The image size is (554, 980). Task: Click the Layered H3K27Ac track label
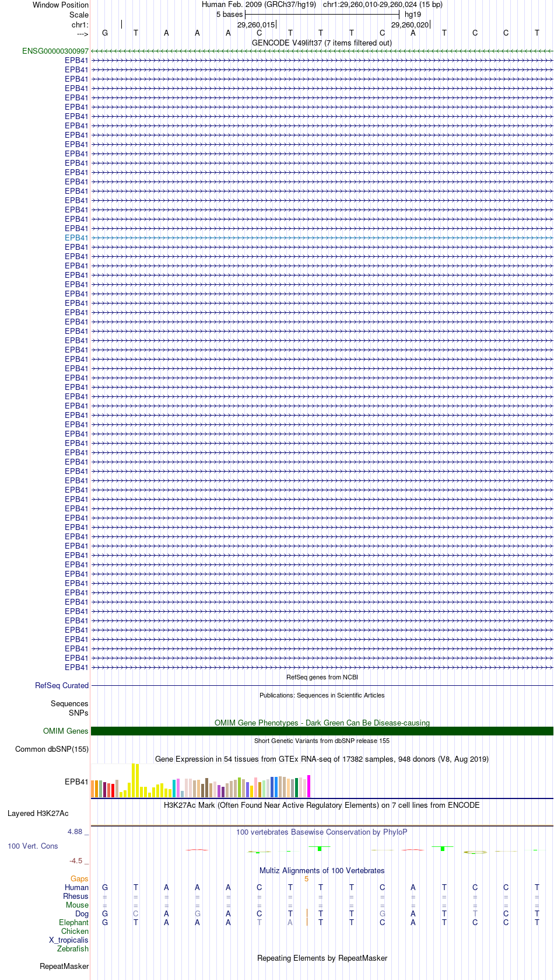pyautogui.click(x=38, y=814)
